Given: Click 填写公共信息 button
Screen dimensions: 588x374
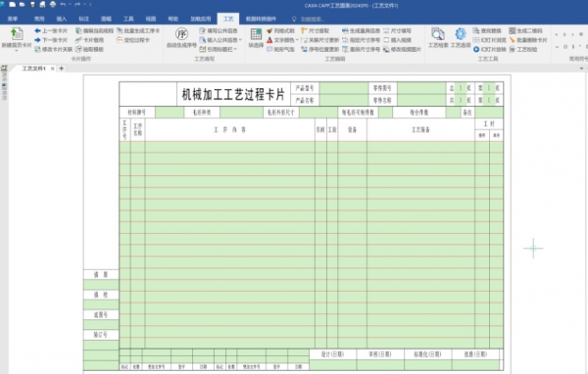Looking at the screenshot, I should (x=219, y=30).
